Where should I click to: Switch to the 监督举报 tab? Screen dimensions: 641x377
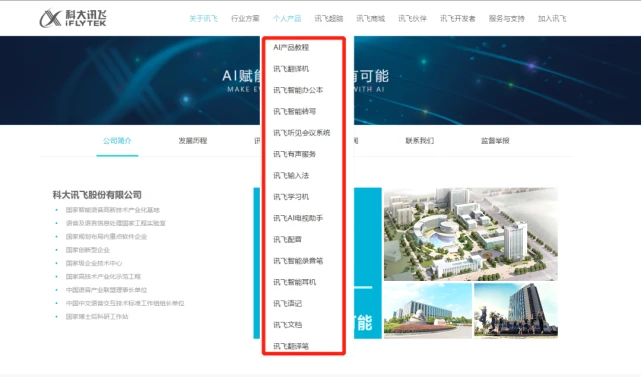click(x=495, y=141)
